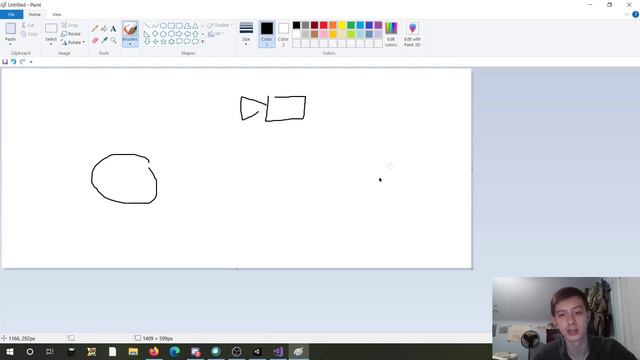Choose the Rectangle shape
Viewport: 640px width, 360px height.
click(171, 26)
